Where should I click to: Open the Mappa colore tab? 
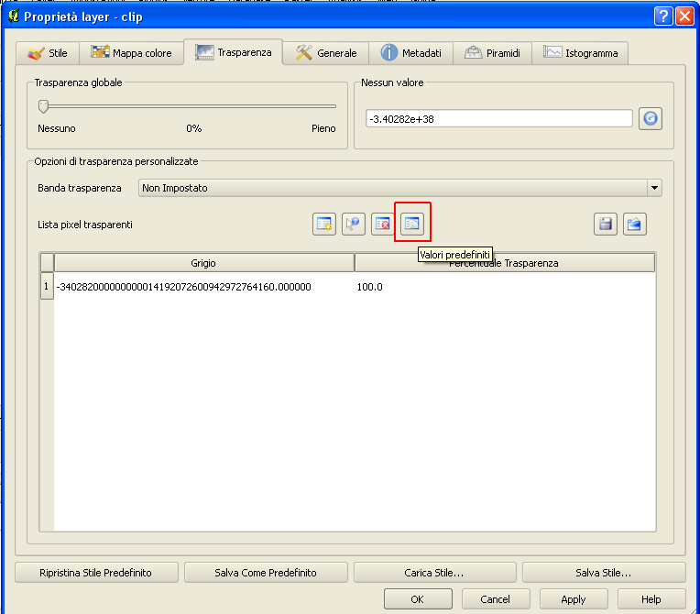click(x=131, y=53)
